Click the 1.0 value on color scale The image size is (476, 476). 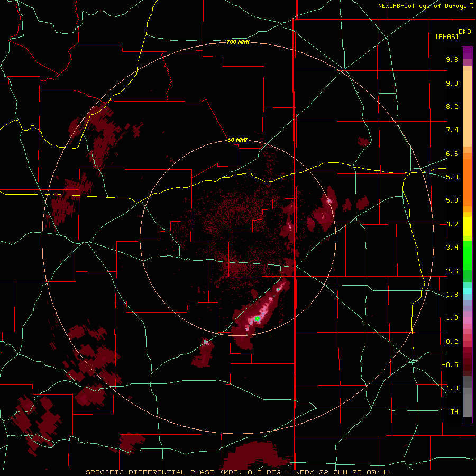coord(452,318)
